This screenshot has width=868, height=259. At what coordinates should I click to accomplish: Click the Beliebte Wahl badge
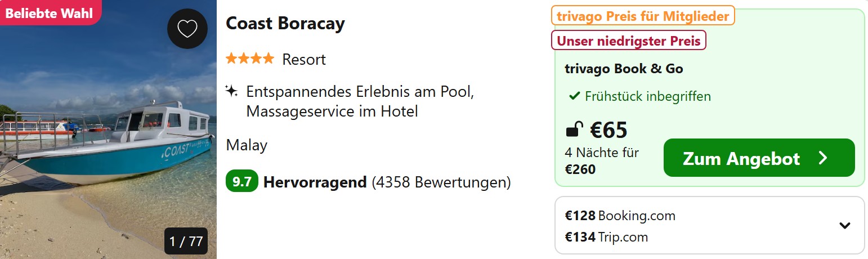(x=50, y=12)
